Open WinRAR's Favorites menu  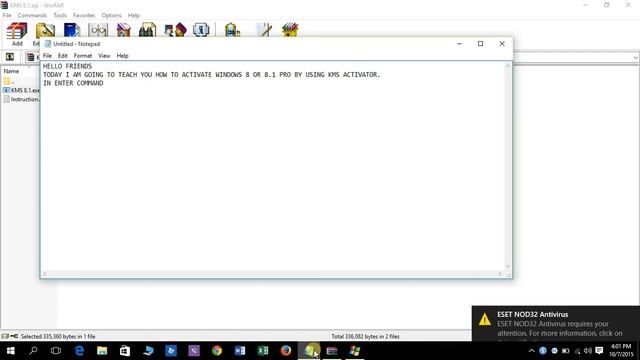[84, 15]
